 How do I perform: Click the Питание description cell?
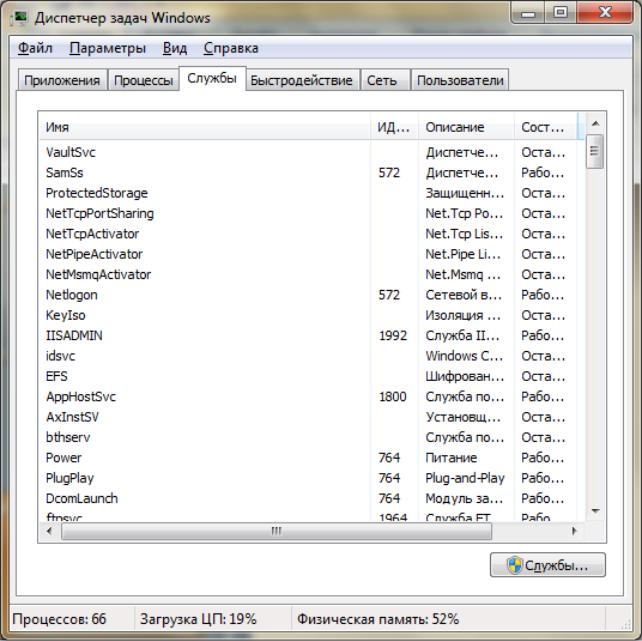pos(451,458)
